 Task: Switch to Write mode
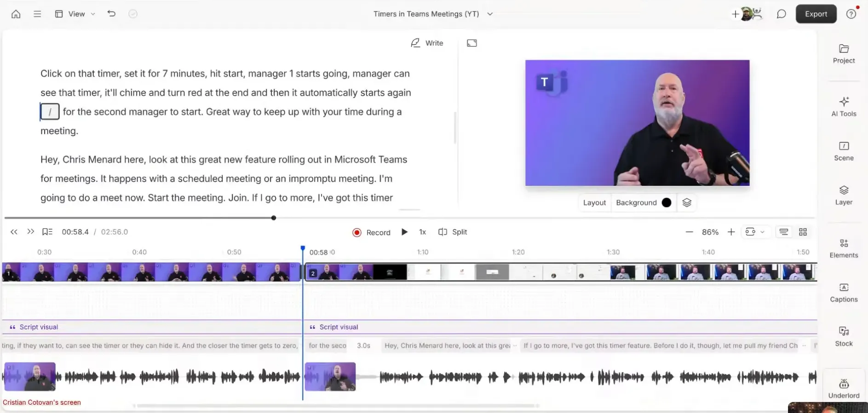coord(427,43)
